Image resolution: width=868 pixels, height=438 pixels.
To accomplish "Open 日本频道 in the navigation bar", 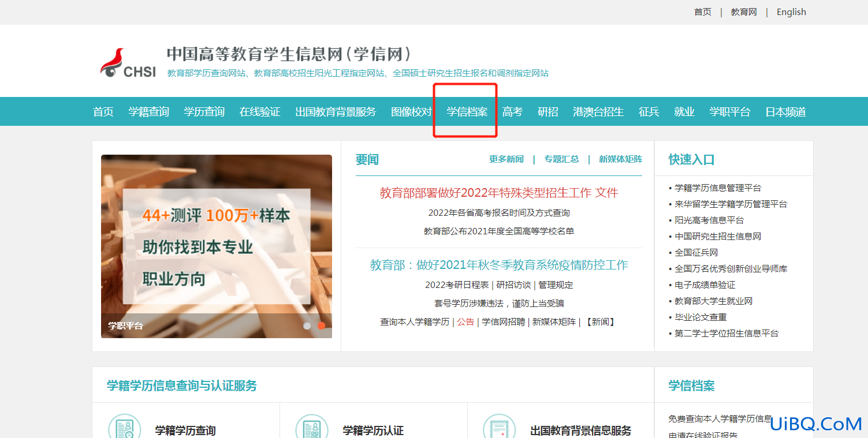I will [786, 112].
